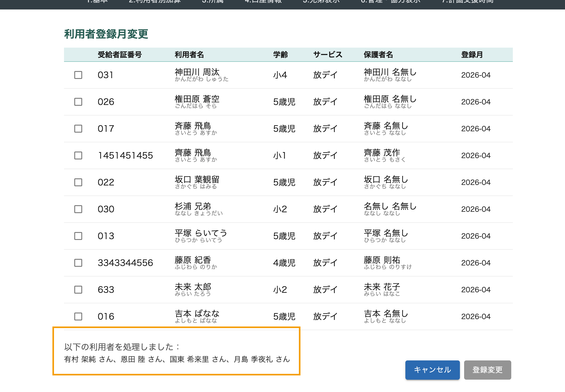Enable the checkbox for 杉浦 兄弟 (030)

pos(78,209)
